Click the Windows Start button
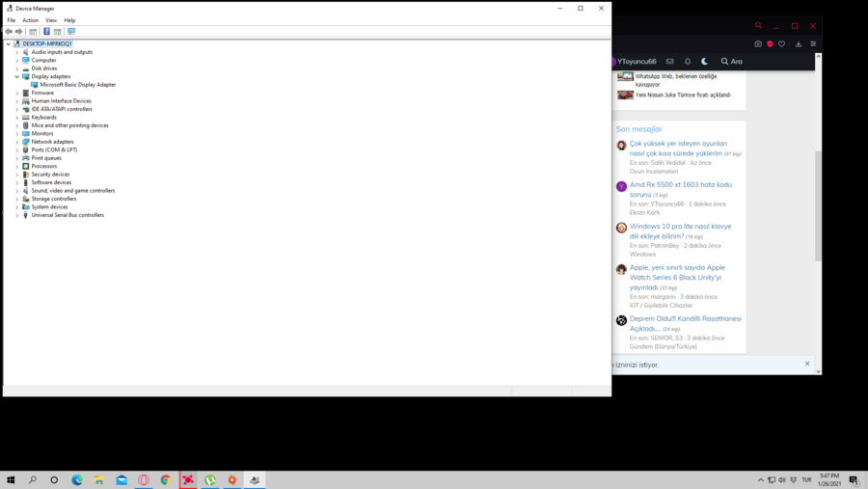Image resolution: width=868 pixels, height=489 pixels. pyautogui.click(x=11, y=480)
